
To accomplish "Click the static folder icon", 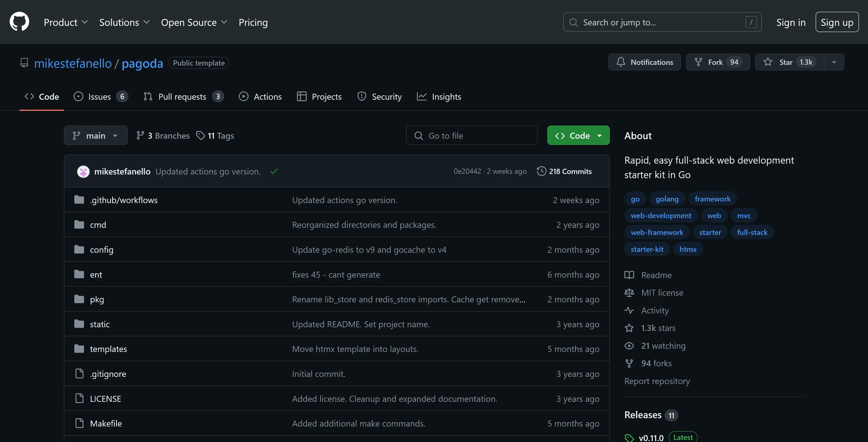I will click(x=79, y=324).
